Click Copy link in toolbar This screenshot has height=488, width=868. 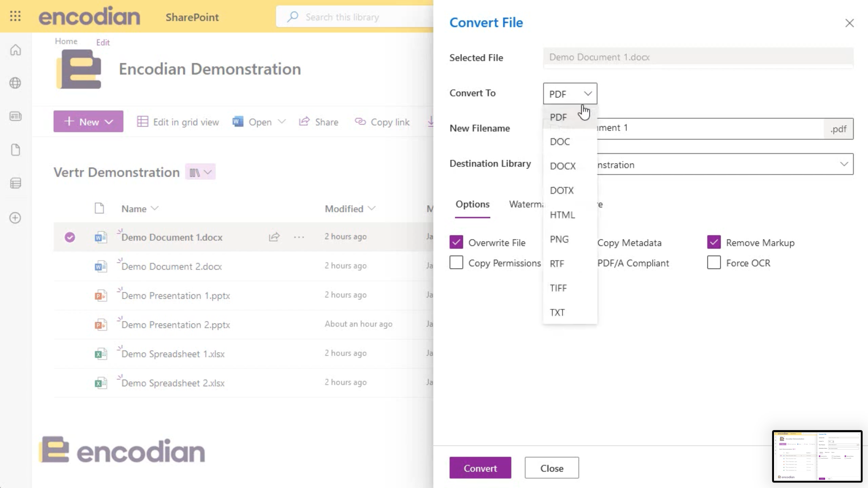click(382, 122)
